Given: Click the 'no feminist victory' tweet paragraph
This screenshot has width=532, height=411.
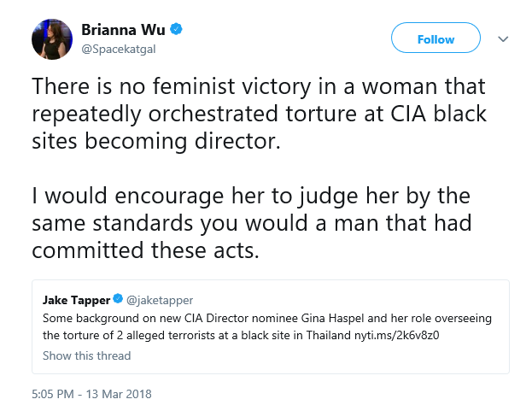Looking at the screenshot, I should [260, 114].
